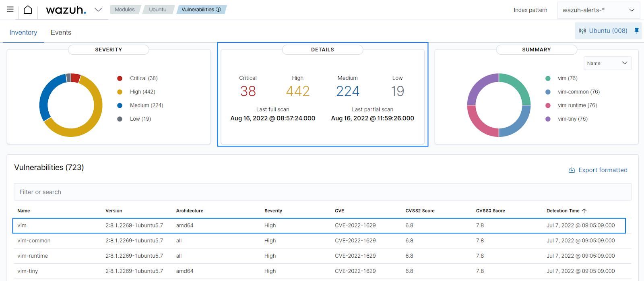
Task: Toggle vim (76) summary legend item
Action: point(561,79)
